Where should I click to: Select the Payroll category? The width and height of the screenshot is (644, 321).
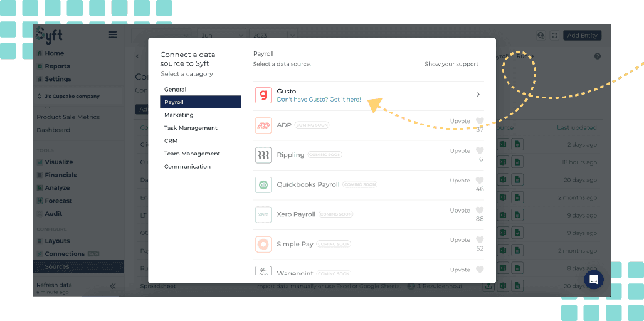click(201, 102)
